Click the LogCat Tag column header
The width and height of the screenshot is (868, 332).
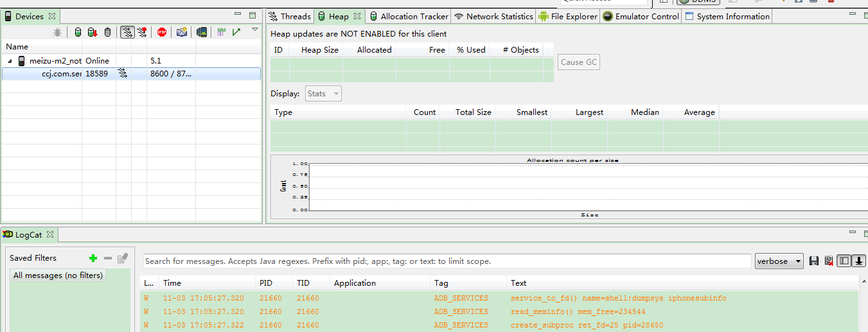(x=469, y=283)
